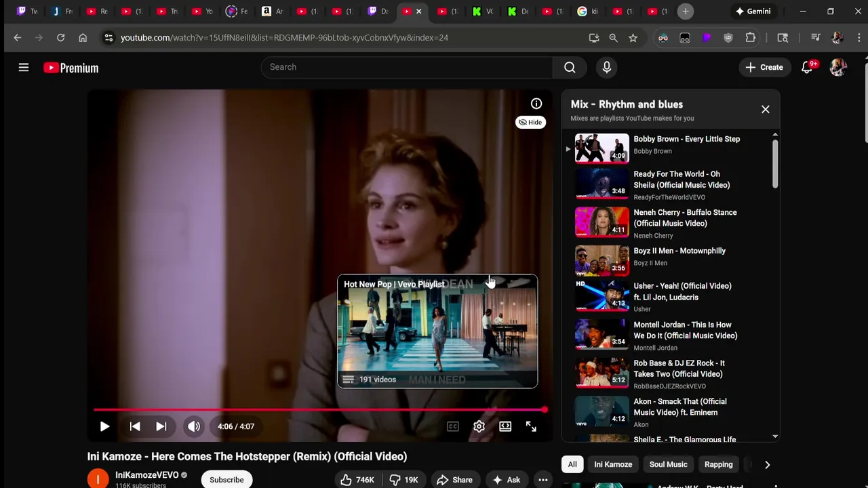Toggle closed captions

coord(453,426)
